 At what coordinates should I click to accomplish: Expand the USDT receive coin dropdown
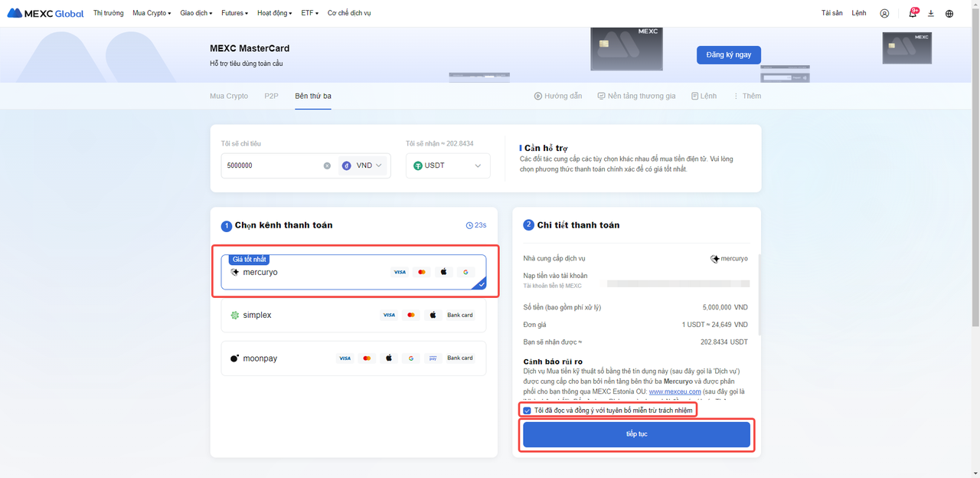pyautogui.click(x=448, y=165)
